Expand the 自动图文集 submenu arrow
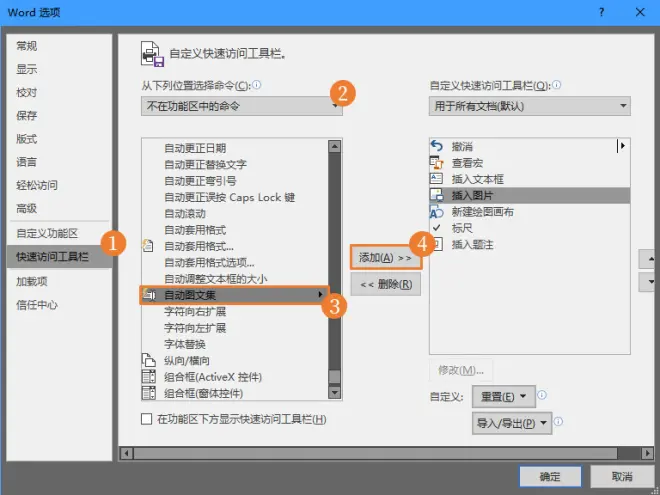The height and width of the screenshot is (495, 660). pyautogui.click(x=320, y=295)
